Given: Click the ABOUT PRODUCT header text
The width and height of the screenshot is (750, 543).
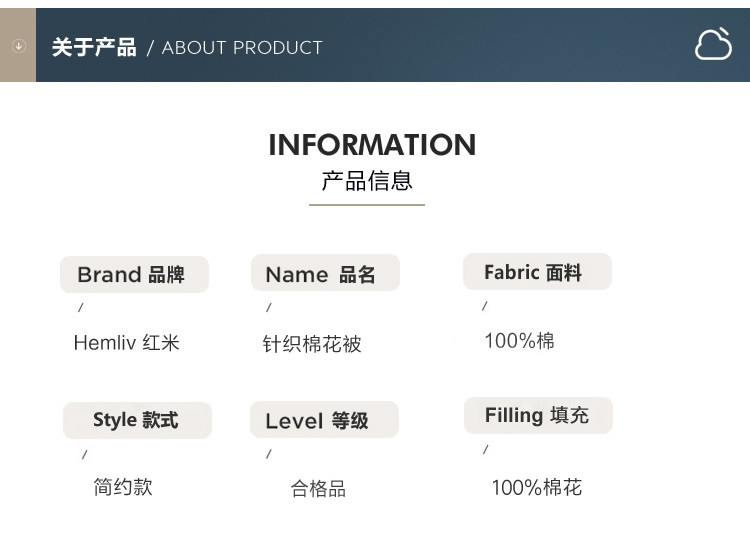Looking at the screenshot, I should tap(242, 48).
